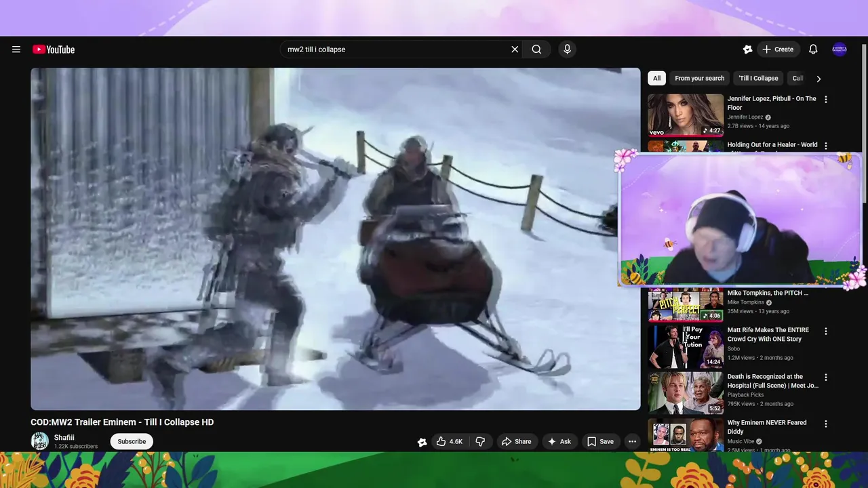
Task: Open more actions three-dot menu under video
Action: click(x=632, y=441)
